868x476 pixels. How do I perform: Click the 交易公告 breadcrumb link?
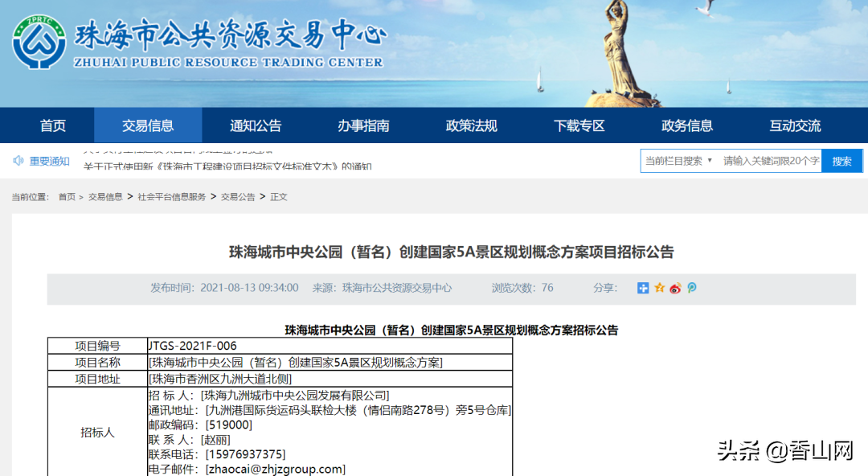[x=238, y=197]
